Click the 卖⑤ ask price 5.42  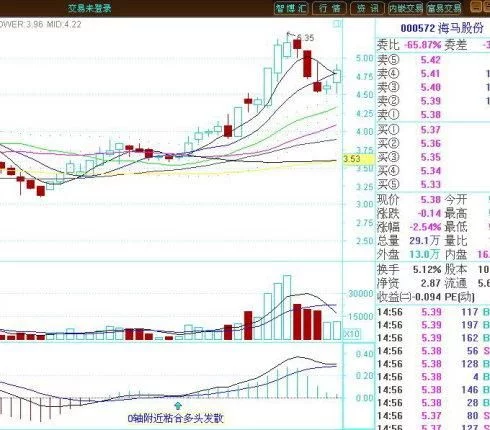[x=430, y=60]
